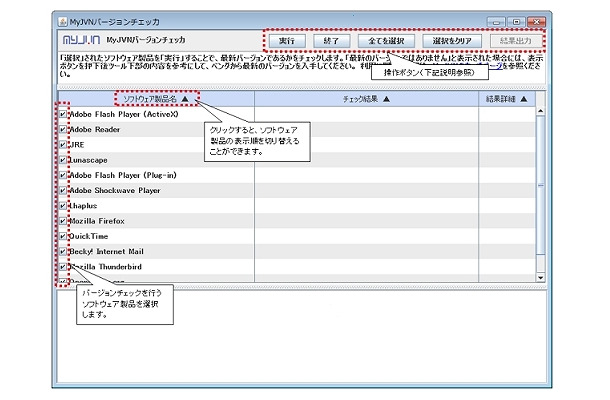Select the Lhaplus row text

tap(83, 206)
